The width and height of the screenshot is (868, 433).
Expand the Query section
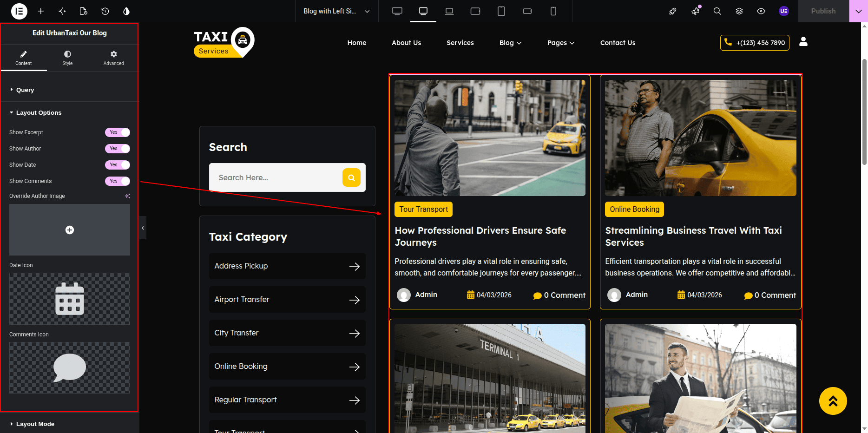coord(70,90)
